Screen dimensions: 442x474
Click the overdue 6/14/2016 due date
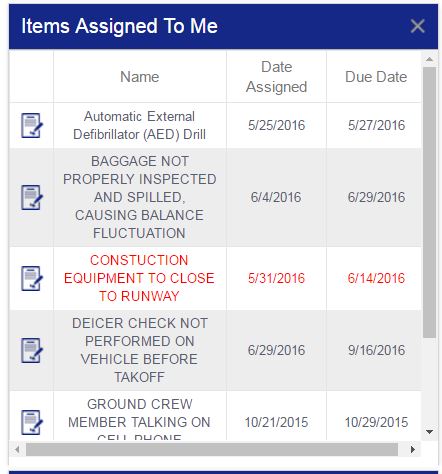(376, 278)
